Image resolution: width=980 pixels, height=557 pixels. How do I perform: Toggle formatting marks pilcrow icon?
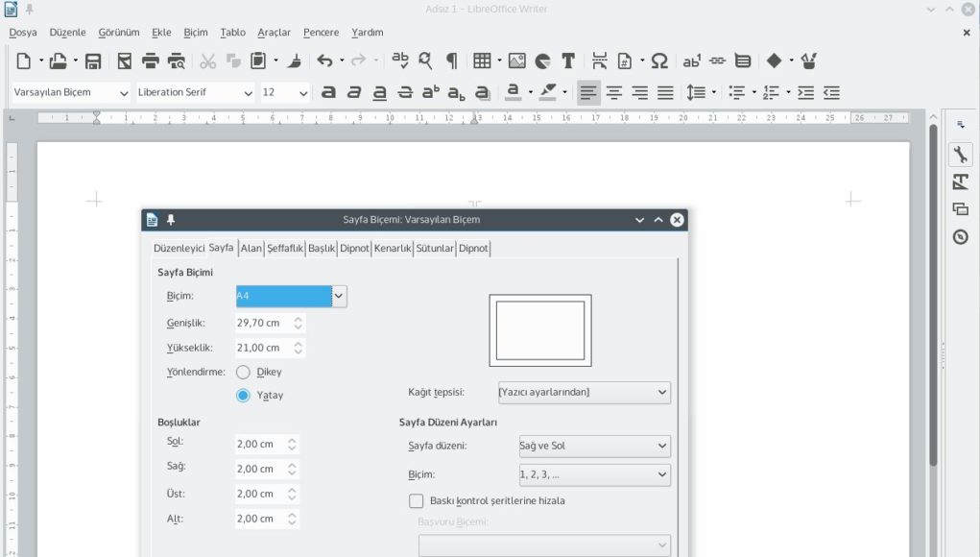coord(451,61)
